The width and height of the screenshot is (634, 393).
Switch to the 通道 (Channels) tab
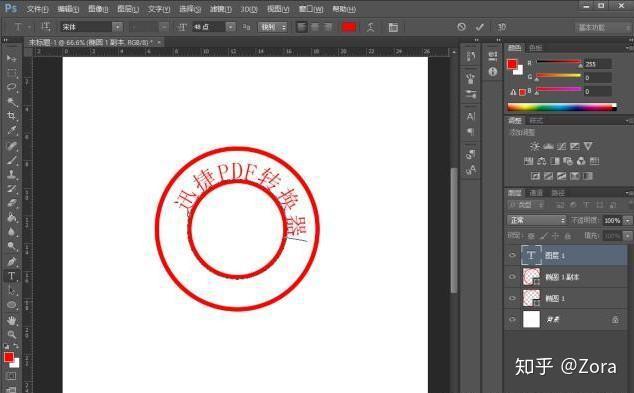point(536,193)
